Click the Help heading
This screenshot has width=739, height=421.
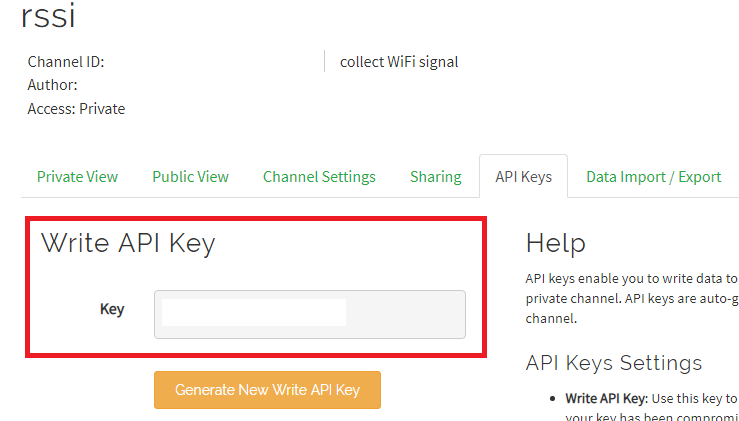coord(555,243)
